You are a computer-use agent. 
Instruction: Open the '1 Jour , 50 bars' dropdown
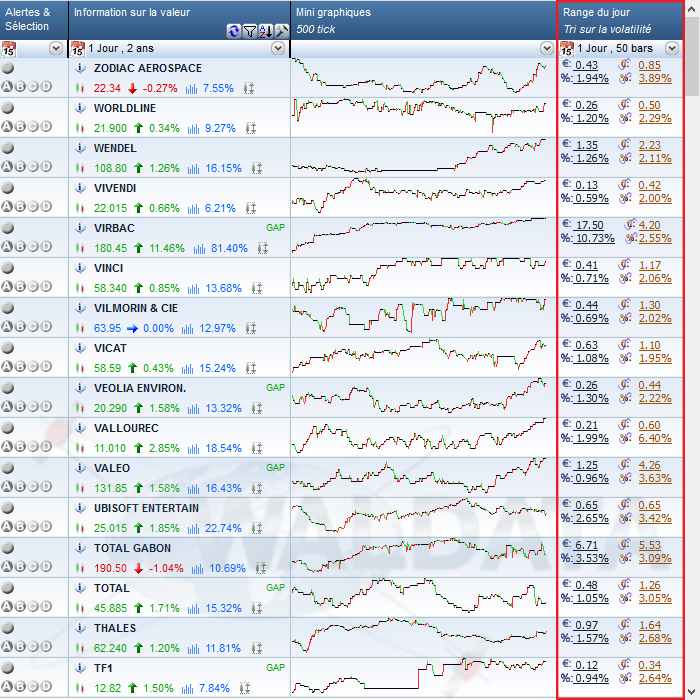(x=672, y=48)
